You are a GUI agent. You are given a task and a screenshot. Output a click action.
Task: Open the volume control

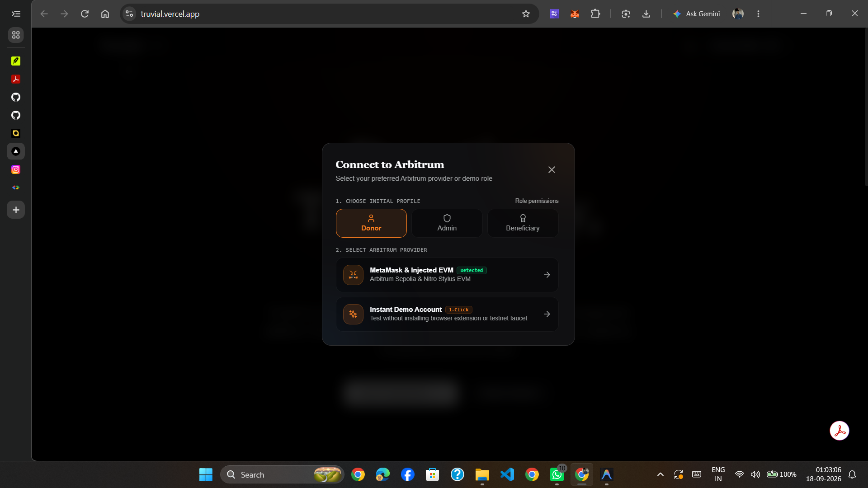pyautogui.click(x=755, y=474)
